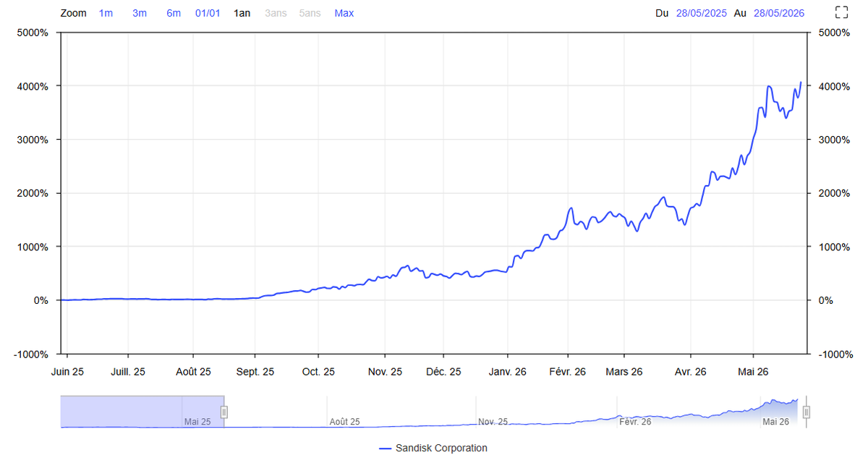Toggle the Sandisk Corporation legend series
The image size is (868, 463).
click(x=433, y=449)
